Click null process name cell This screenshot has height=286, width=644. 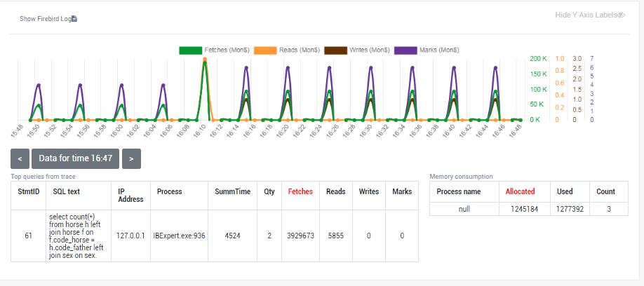464,209
